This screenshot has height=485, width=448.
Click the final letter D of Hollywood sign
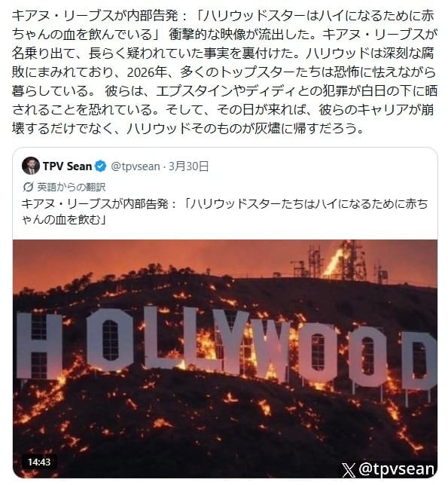(419, 361)
